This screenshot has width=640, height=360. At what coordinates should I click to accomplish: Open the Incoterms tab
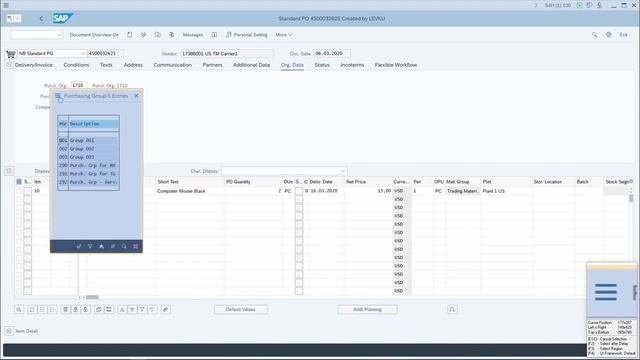[x=352, y=65]
